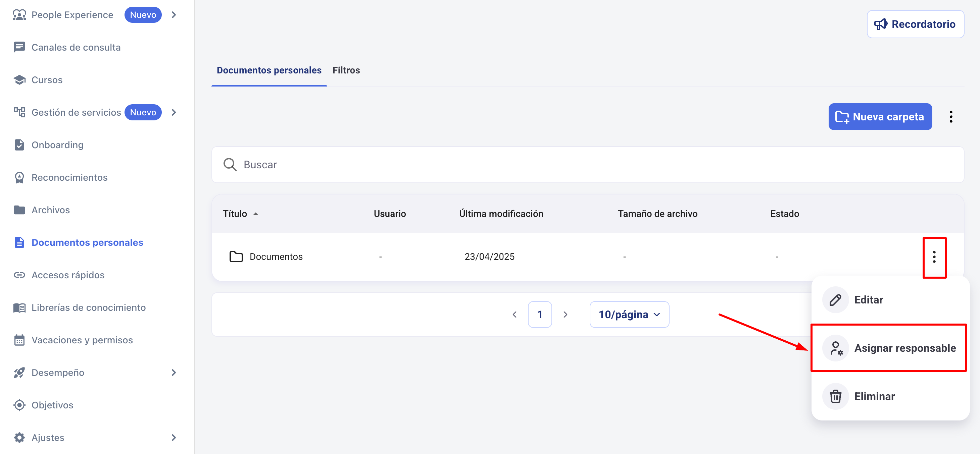Click the Eliminar trash icon
Screen dimensions: 980x454
(x=835, y=396)
